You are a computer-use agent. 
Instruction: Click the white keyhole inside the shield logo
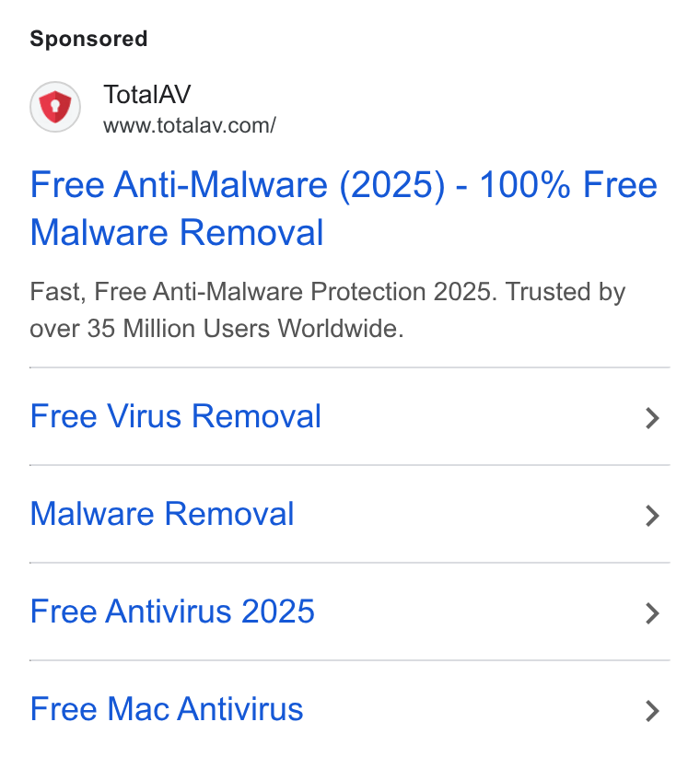pyautogui.click(x=55, y=105)
